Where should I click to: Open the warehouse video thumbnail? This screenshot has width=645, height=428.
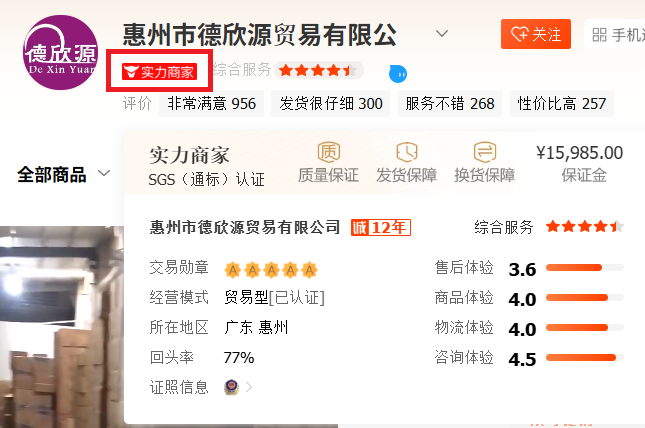(x=62, y=327)
